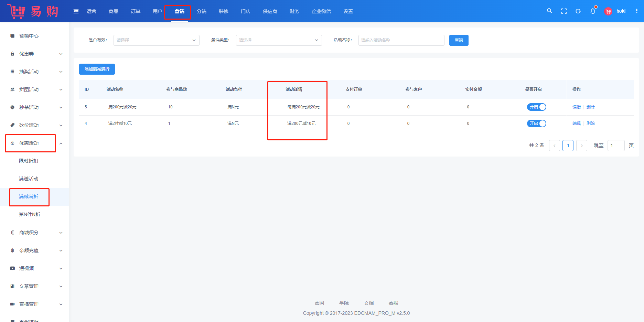Open the vertical three-dot more menu
644x322 pixels.
[637, 11]
